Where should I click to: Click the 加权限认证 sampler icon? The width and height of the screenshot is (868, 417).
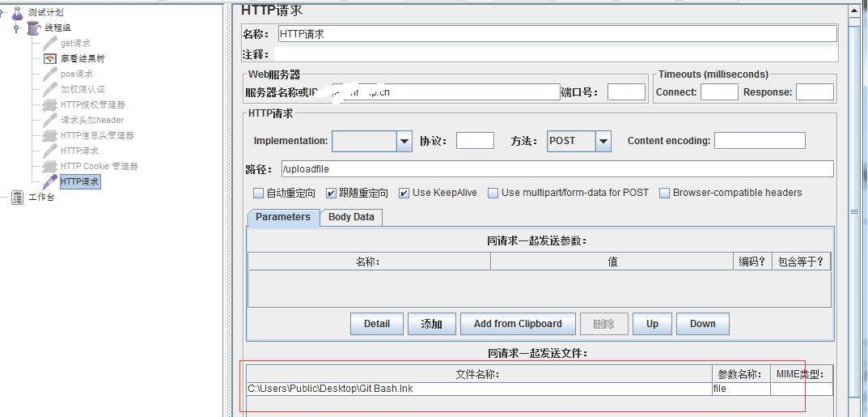click(50, 89)
